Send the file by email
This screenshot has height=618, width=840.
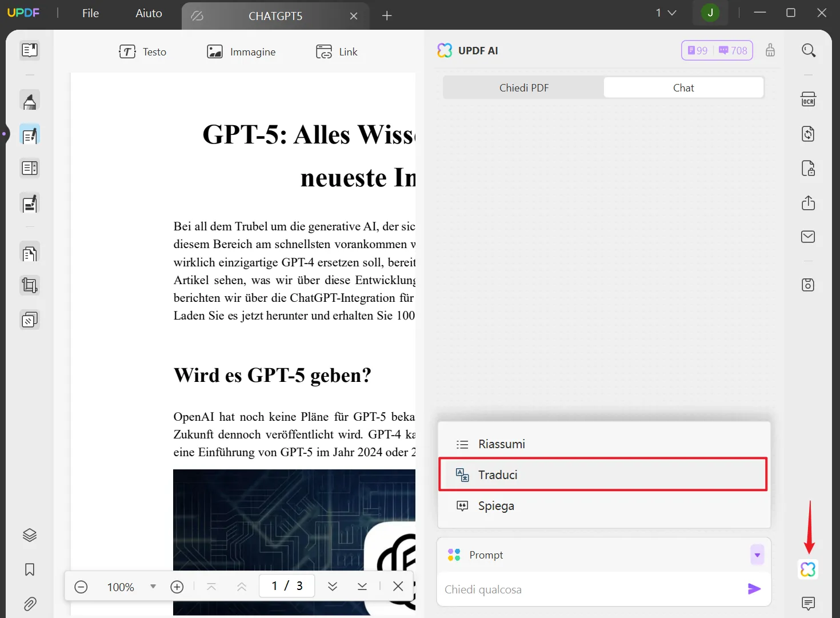coord(809,237)
